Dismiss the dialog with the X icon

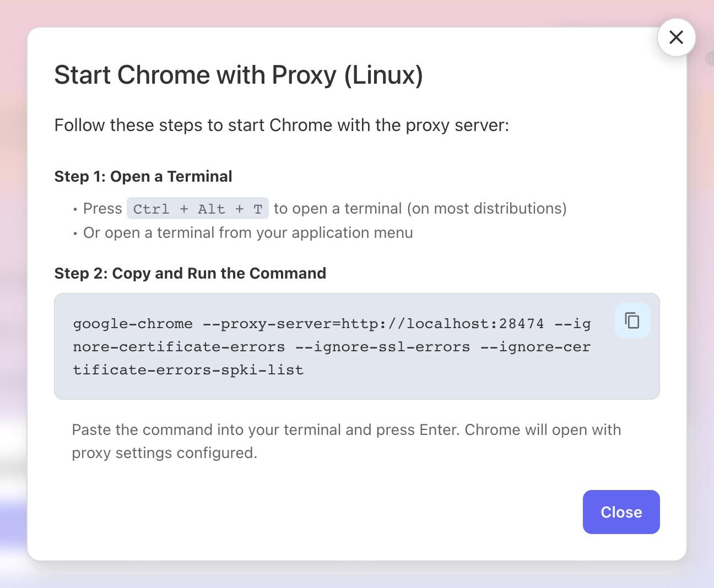pos(676,37)
